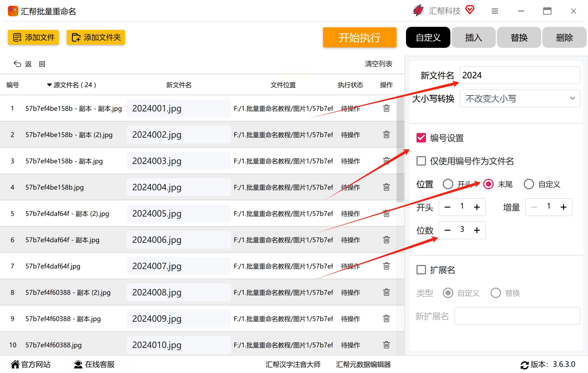
Task: Increase 位数 with the plus button
Action: (477, 230)
